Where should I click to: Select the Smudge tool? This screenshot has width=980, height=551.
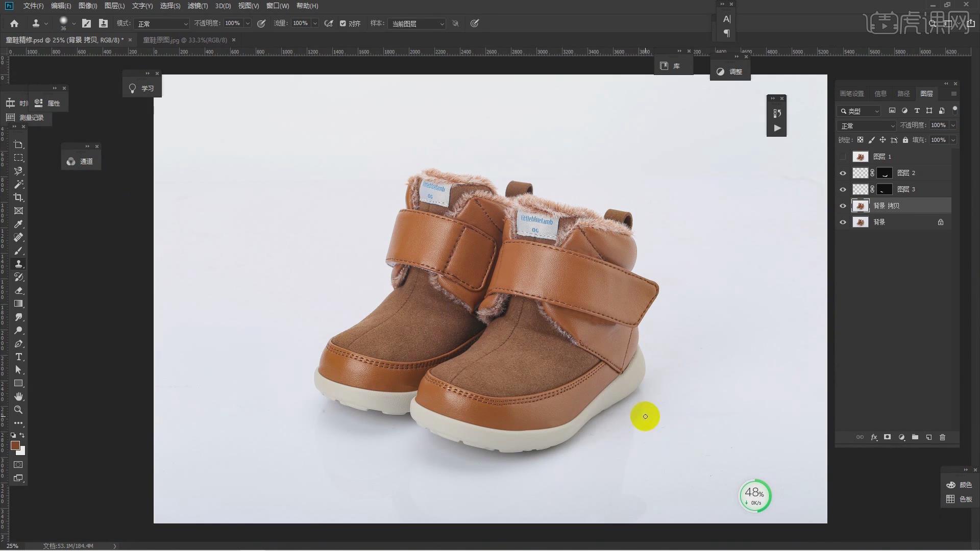(x=19, y=317)
